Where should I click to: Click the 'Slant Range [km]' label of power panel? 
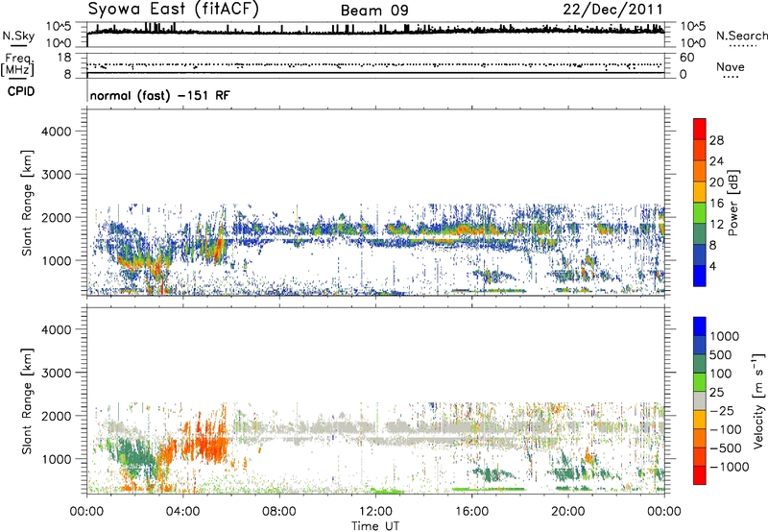click(x=27, y=203)
